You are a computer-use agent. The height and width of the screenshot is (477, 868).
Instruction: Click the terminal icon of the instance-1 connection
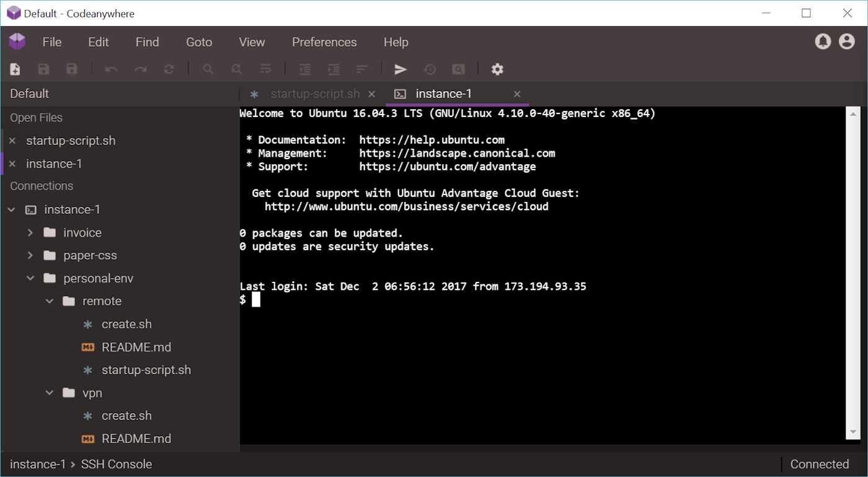click(x=30, y=210)
